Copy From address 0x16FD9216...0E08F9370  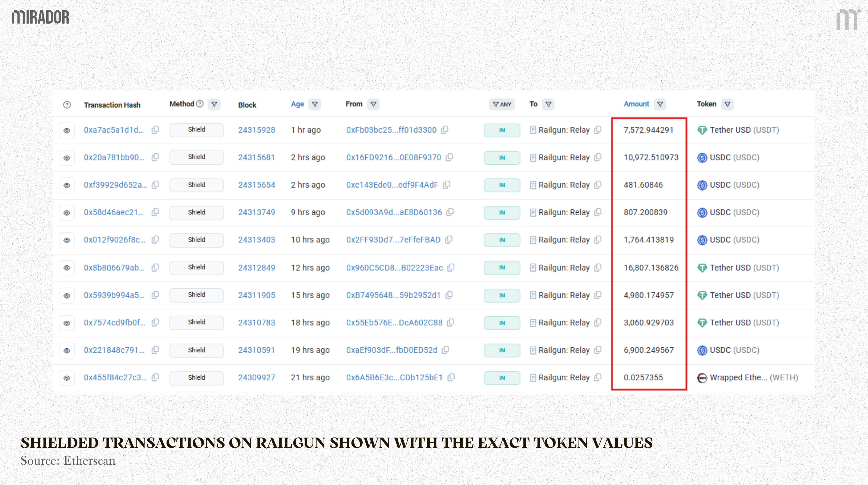tap(449, 157)
